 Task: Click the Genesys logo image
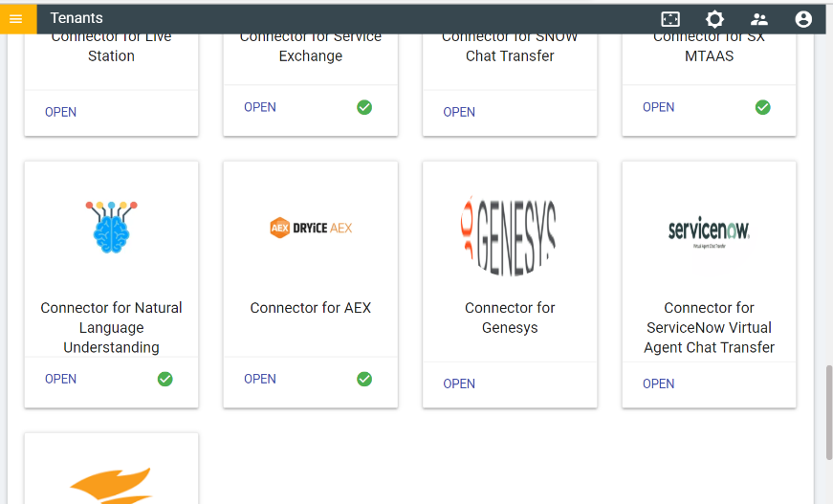click(510, 235)
